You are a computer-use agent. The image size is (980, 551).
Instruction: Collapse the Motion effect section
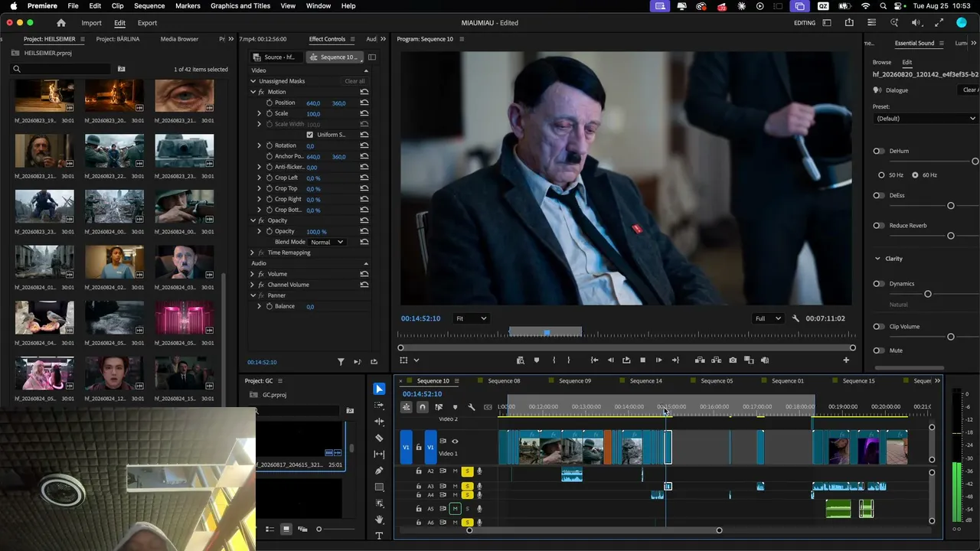253,92
